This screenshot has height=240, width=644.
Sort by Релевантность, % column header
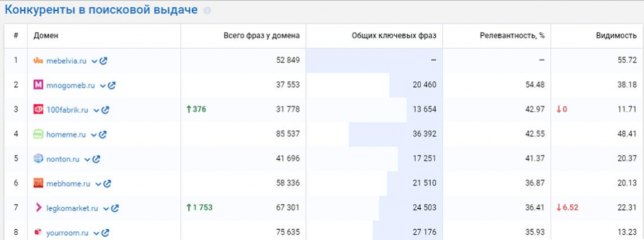tap(512, 36)
